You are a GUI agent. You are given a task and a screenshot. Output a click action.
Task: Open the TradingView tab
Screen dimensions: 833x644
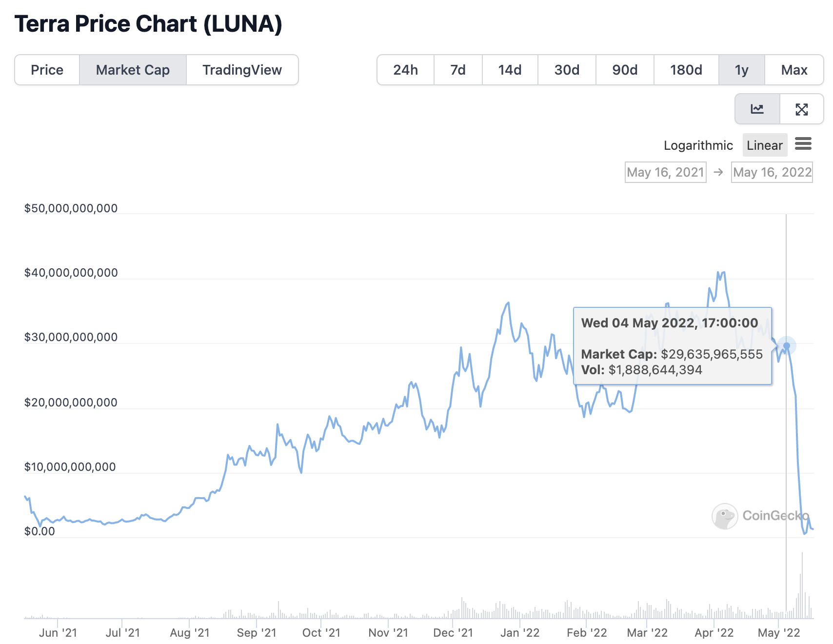(x=242, y=70)
